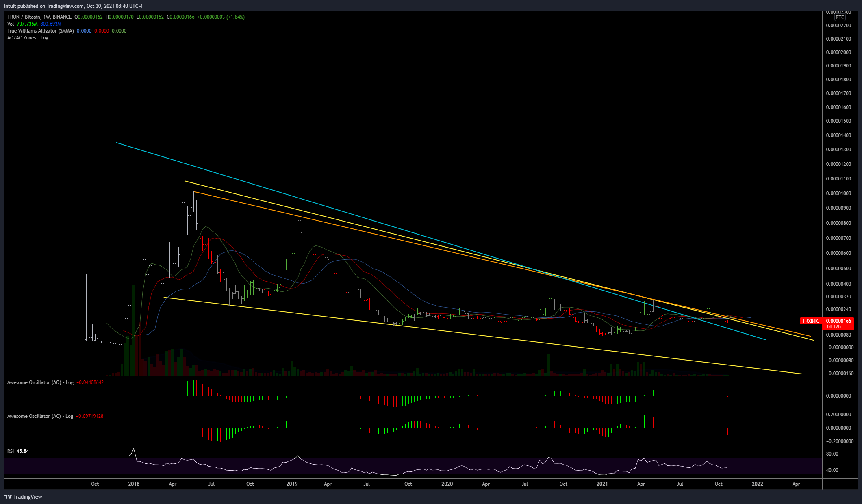Click the change value +0.00000003 (+1.84%)

tap(221, 17)
